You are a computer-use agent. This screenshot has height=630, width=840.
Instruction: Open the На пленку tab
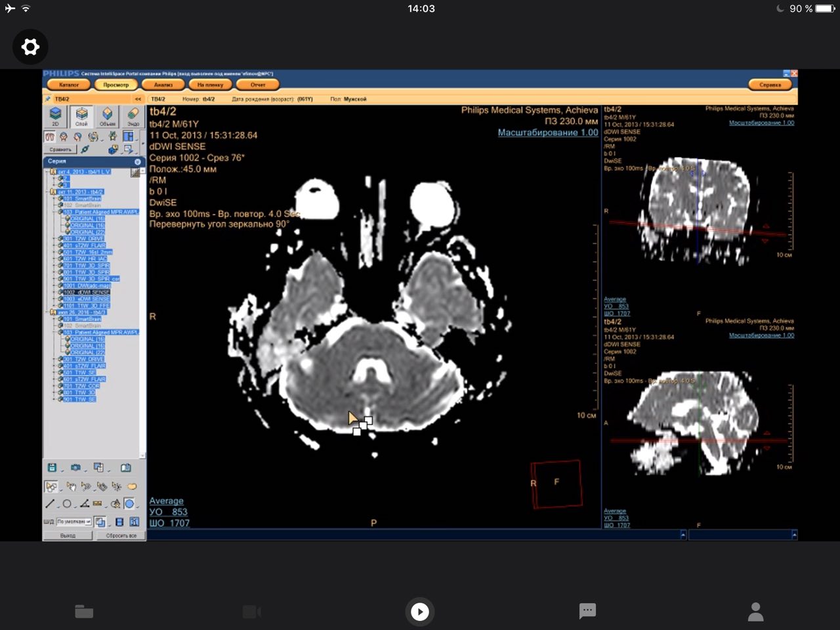(x=211, y=85)
